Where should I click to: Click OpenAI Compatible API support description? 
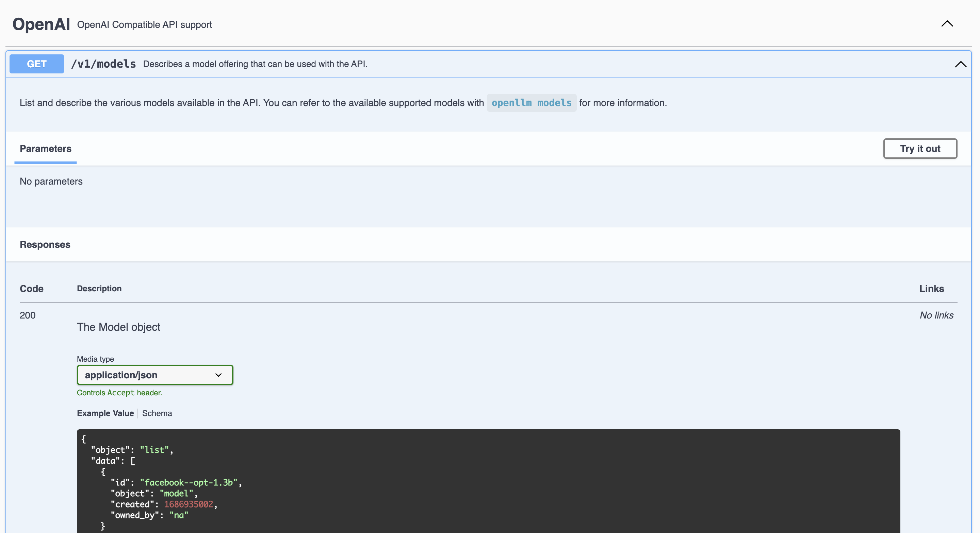(144, 25)
